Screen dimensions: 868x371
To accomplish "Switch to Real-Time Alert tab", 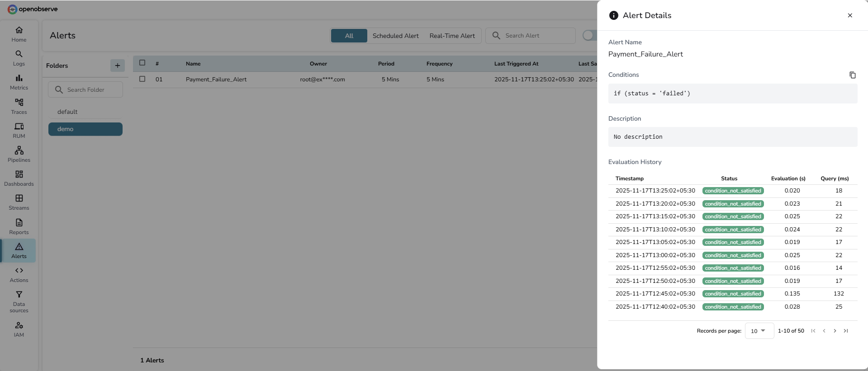I will (452, 36).
